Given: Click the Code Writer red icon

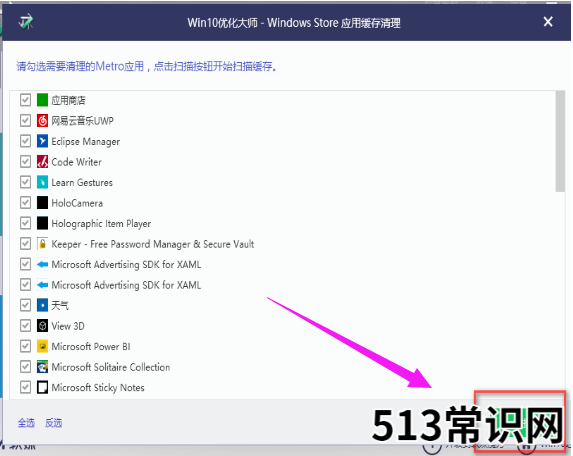Looking at the screenshot, I should (42, 161).
